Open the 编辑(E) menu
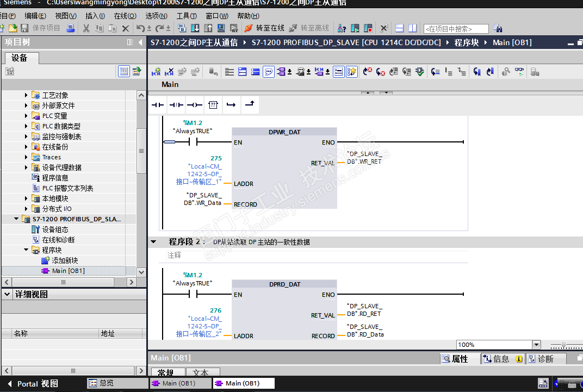The height and width of the screenshot is (392, 583). [35, 16]
